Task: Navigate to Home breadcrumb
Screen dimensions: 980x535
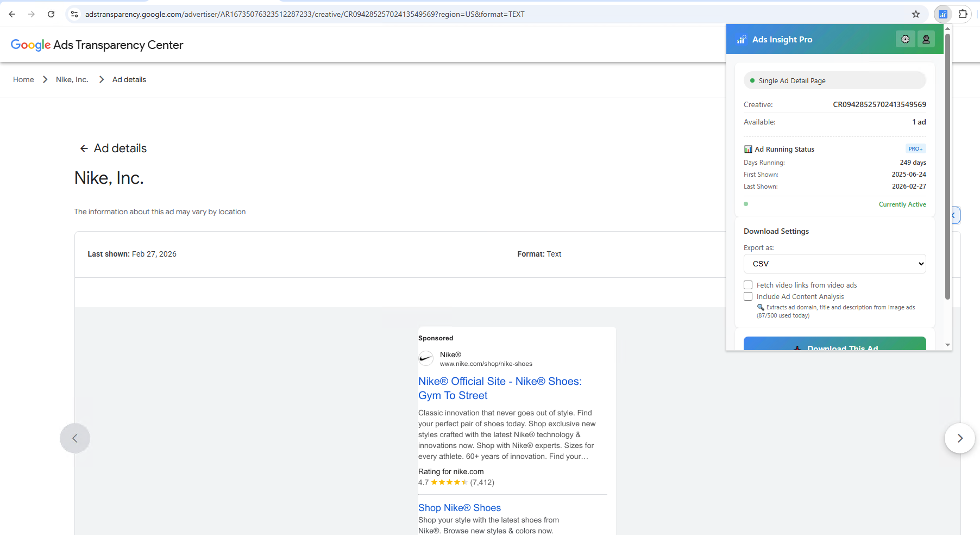Action: pyautogui.click(x=23, y=79)
